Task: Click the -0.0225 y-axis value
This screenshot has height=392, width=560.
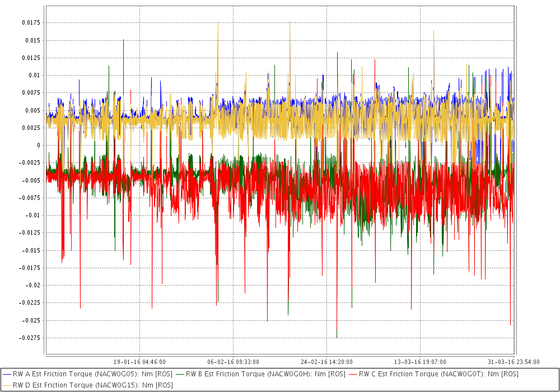Action: coord(30,303)
